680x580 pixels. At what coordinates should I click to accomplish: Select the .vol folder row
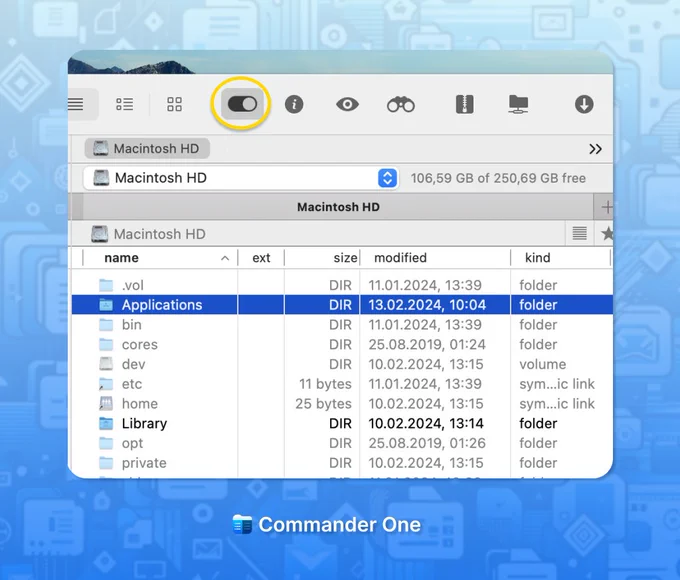[342, 285]
